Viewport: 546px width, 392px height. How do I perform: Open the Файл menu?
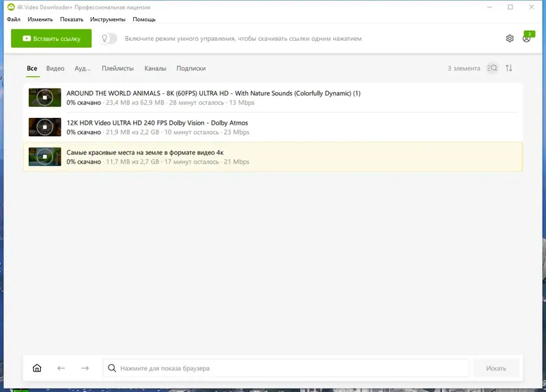coord(14,20)
